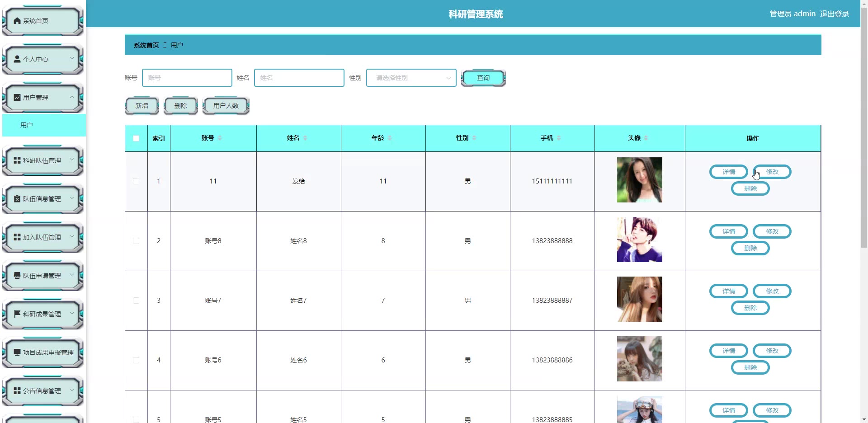Image resolution: width=868 pixels, height=423 pixels.
Task: Click the 查询 search button
Action: tap(483, 78)
